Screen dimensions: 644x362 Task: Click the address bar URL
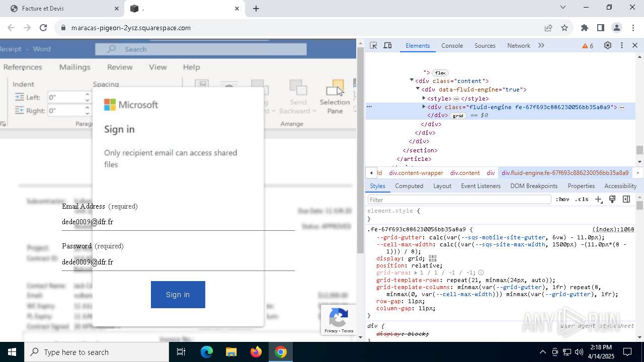(x=131, y=28)
